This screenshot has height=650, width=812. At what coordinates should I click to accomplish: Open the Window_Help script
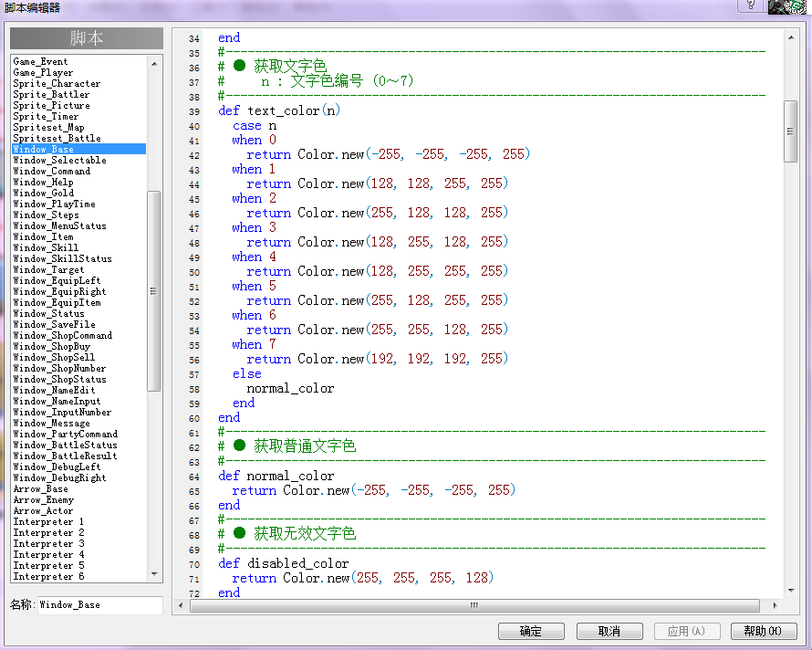tap(79, 182)
